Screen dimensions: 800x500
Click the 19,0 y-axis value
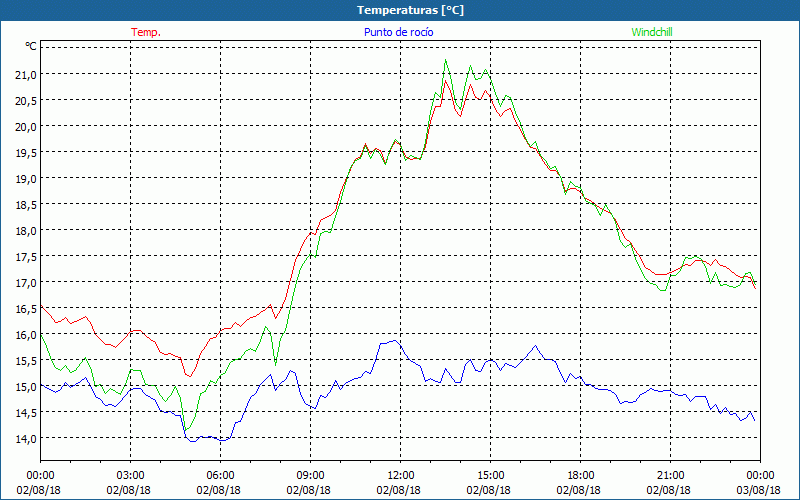click(x=26, y=179)
